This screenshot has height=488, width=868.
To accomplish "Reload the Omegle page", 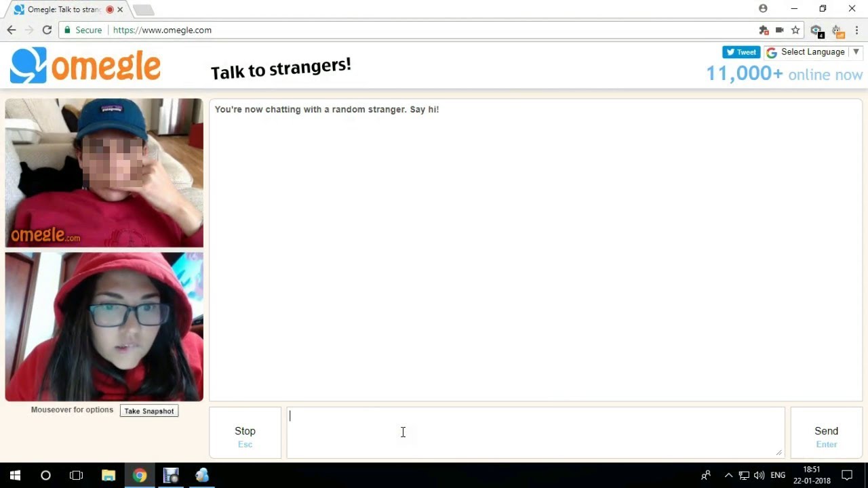I will [47, 30].
